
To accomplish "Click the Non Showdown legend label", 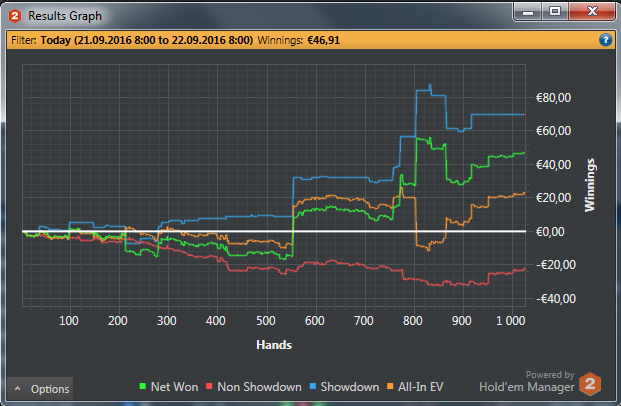I will click(x=259, y=387).
